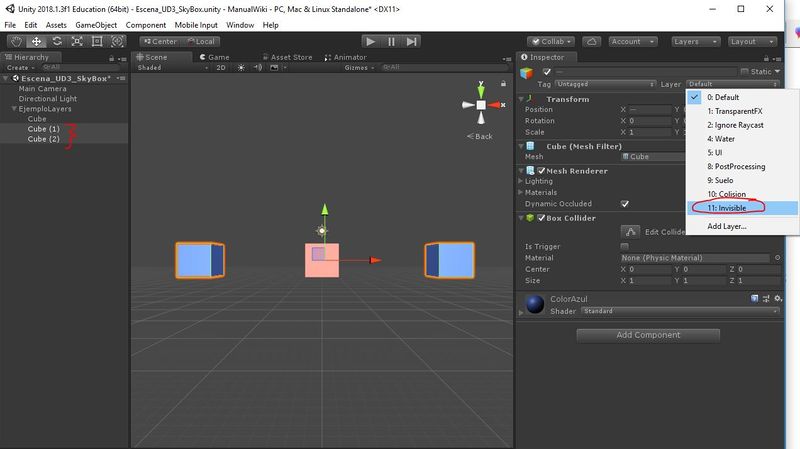Image resolution: width=800 pixels, height=449 pixels.
Task: Choose layer 11: Invisible
Action: click(742, 208)
